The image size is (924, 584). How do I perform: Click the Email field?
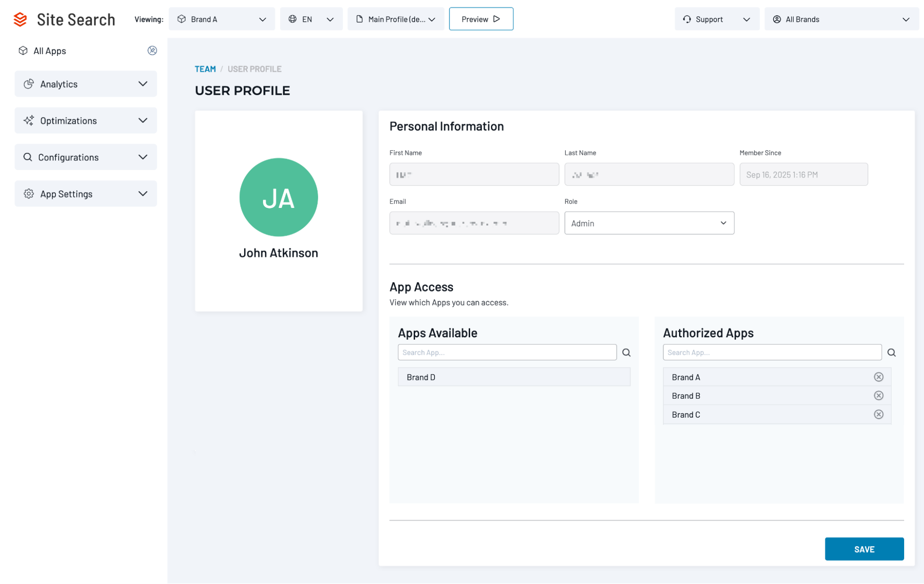coord(474,223)
